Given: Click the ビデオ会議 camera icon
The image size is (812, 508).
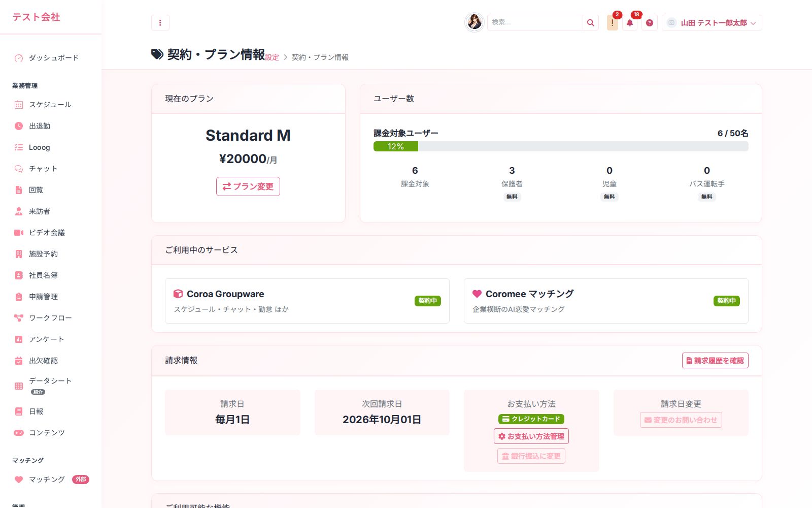Looking at the screenshot, I should click(19, 233).
